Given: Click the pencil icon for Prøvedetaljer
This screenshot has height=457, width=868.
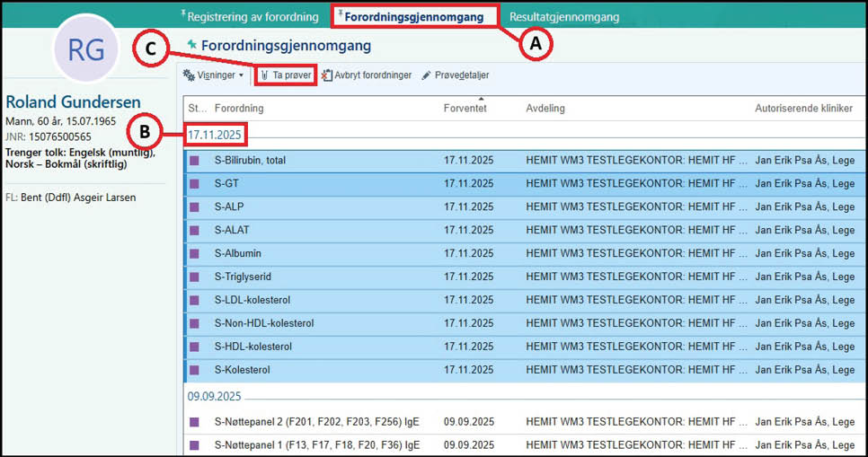Looking at the screenshot, I should pyautogui.click(x=427, y=75).
